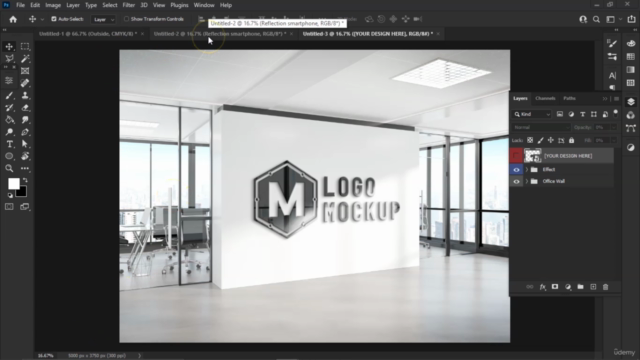Select the Ellipse shape tool
The height and width of the screenshot is (360, 640).
[9, 156]
